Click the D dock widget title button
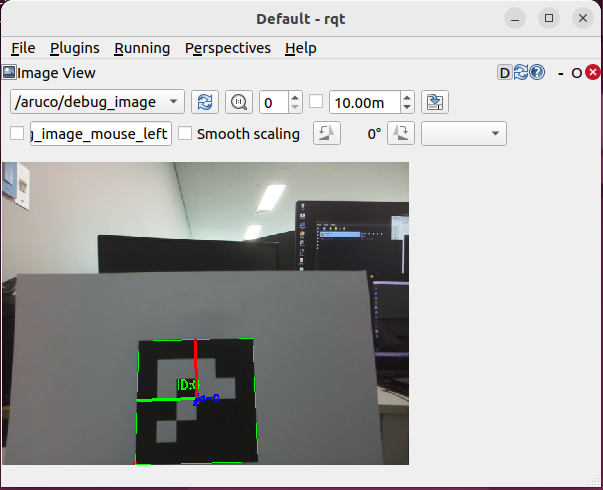The height and width of the screenshot is (490, 603). pos(505,73)
